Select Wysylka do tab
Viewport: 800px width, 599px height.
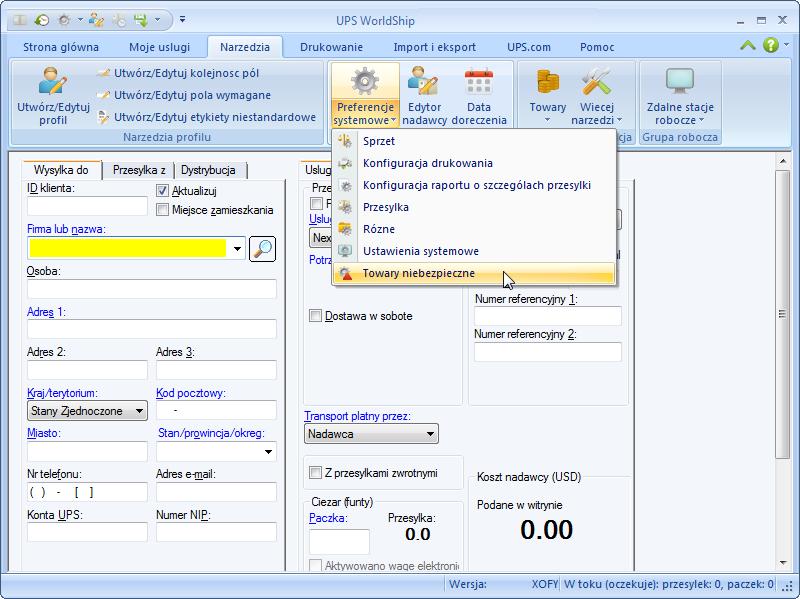click(61, 170)
